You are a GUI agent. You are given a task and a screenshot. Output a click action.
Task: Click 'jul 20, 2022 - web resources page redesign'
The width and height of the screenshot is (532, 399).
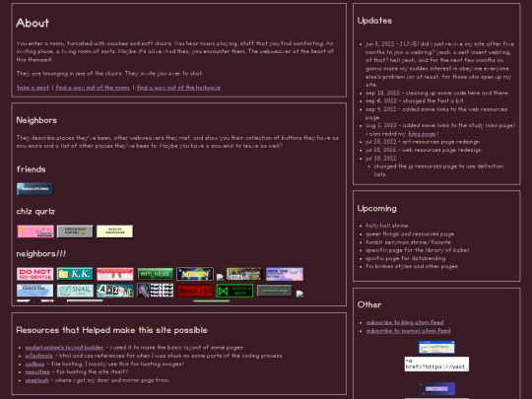tap(423, 150)
